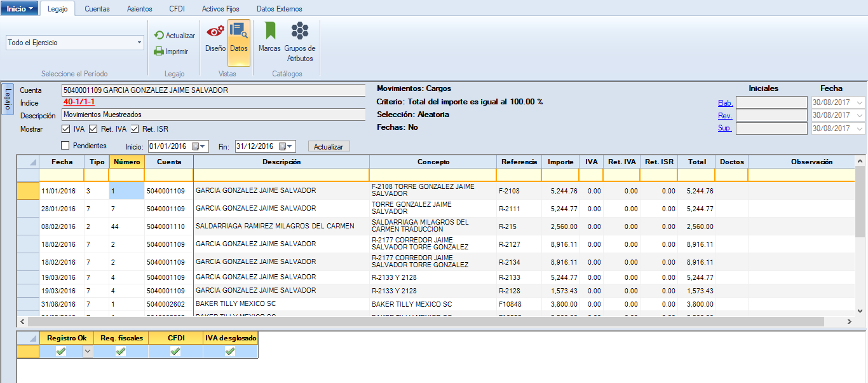Click the Actualizar button beside Fin date
Screen dimensions: 868x383
329,146
